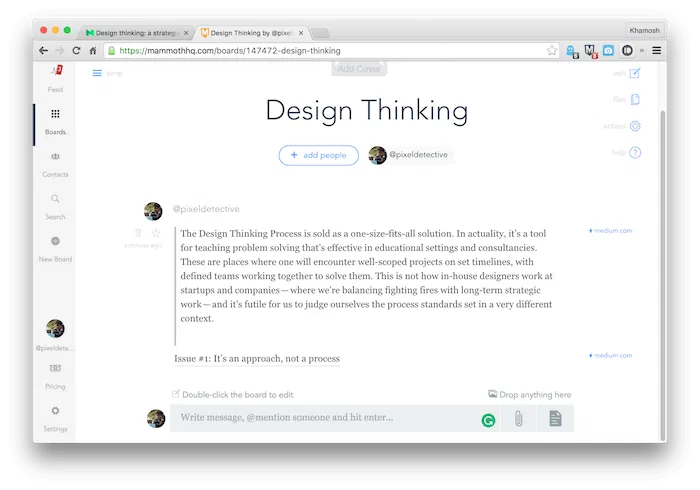
Task: Click the message input field
Action: tap(324, 418)
